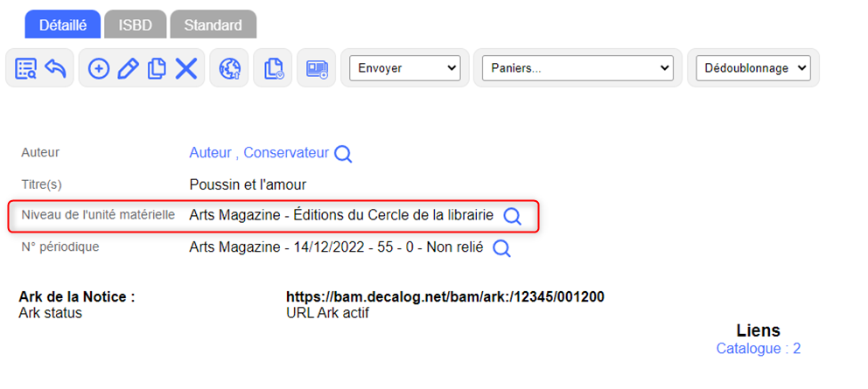The width and height of the screenshot is (868, 389).
Task: Click the add (plus circle) icon
Action: pyautogui.click(x=99, y=68)
